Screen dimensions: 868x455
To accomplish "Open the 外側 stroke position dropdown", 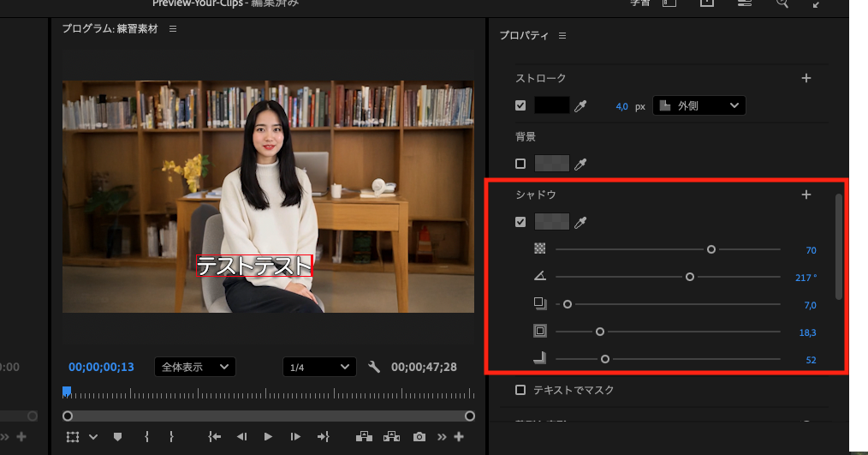I will click(699, 105).
